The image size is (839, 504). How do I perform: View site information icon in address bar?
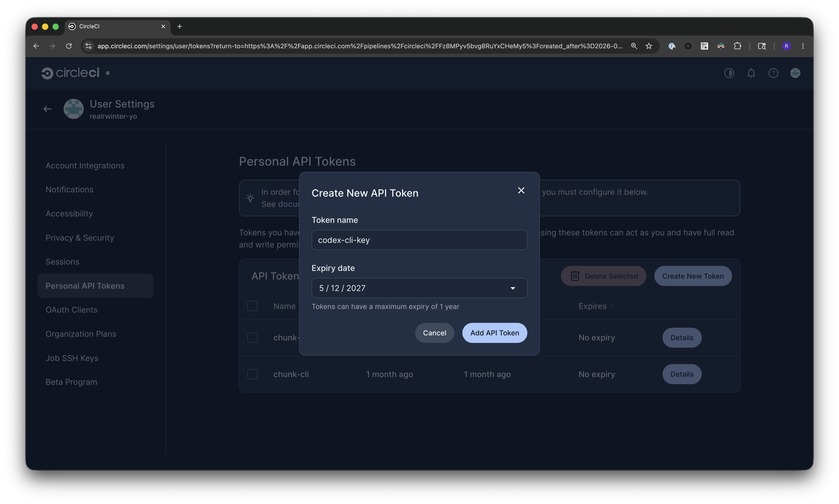[88, 46]
